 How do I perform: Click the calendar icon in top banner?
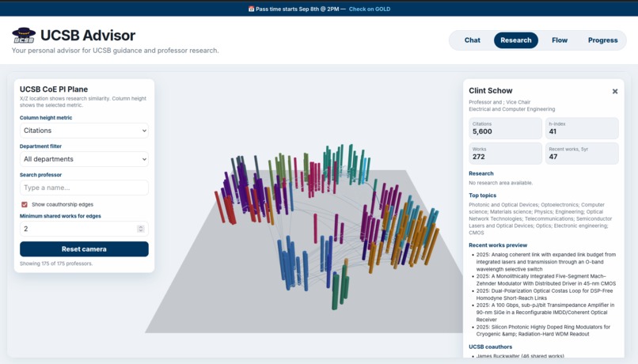point(251,9)
